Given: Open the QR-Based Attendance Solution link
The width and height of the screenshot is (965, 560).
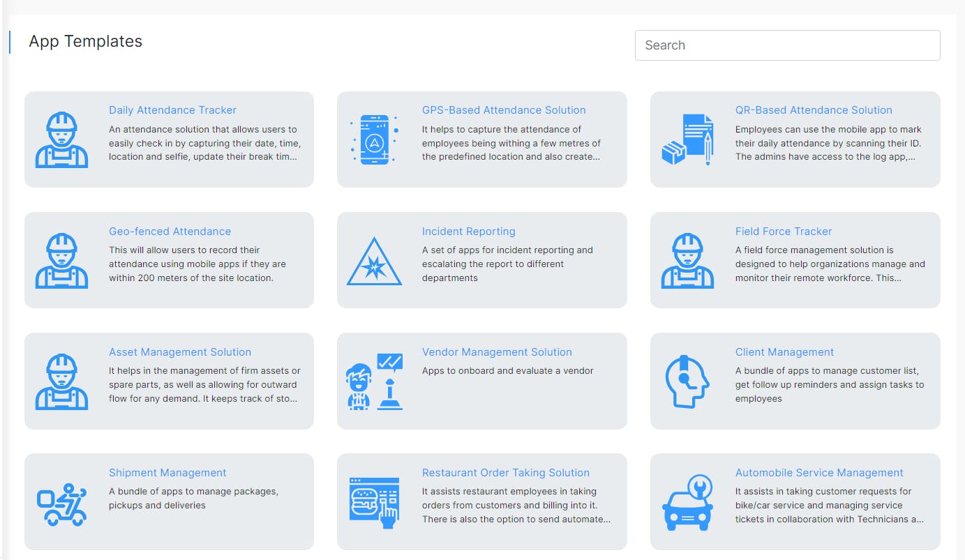Looking at the screenshot, I should pos(814,110).
